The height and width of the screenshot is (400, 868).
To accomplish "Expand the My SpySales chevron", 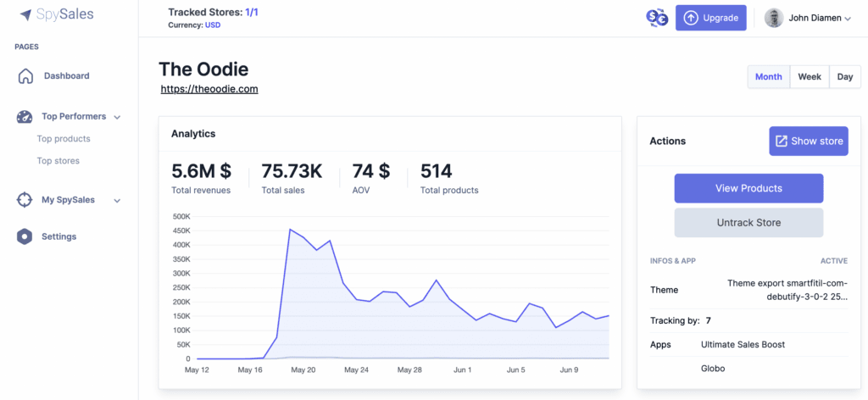I will pyautogui.click(x=117, y=201).
